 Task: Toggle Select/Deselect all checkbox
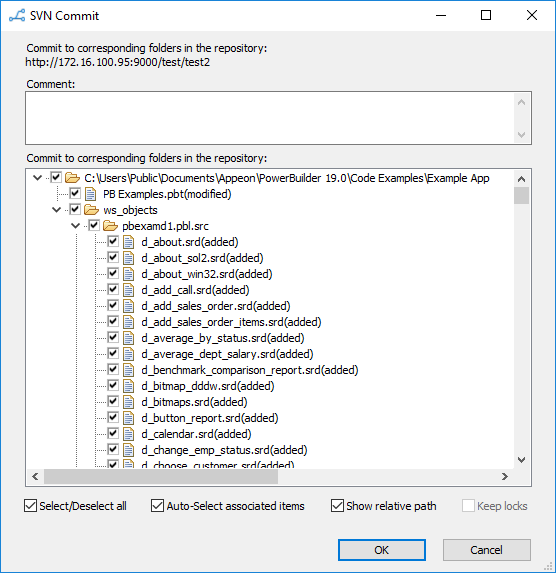click(30, 506)
